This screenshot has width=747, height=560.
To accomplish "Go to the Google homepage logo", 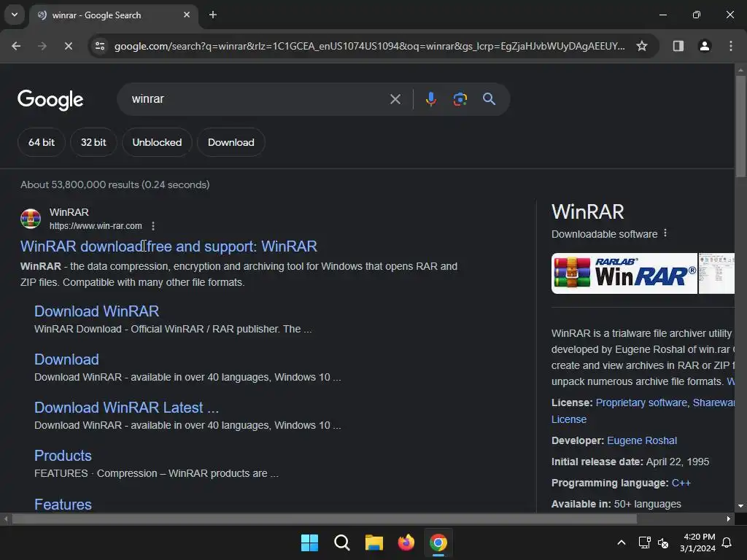I will 50,99.
